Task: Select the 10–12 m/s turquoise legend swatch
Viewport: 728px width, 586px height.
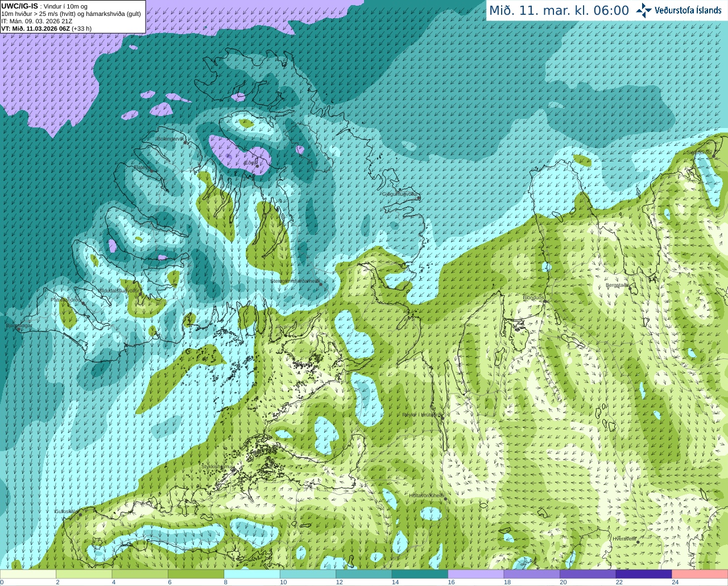Action: (x=308, y=574)
